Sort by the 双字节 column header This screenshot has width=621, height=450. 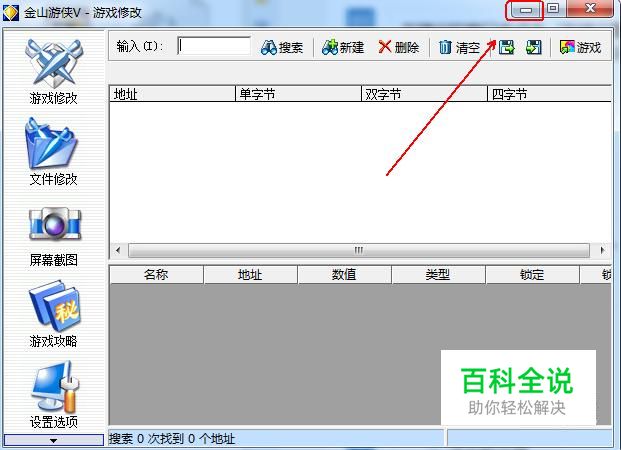[424, 94]
